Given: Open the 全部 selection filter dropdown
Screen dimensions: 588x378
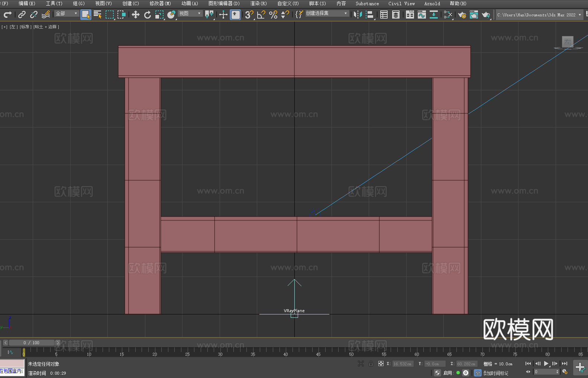Looking at the screenshot, I should 67,13.
